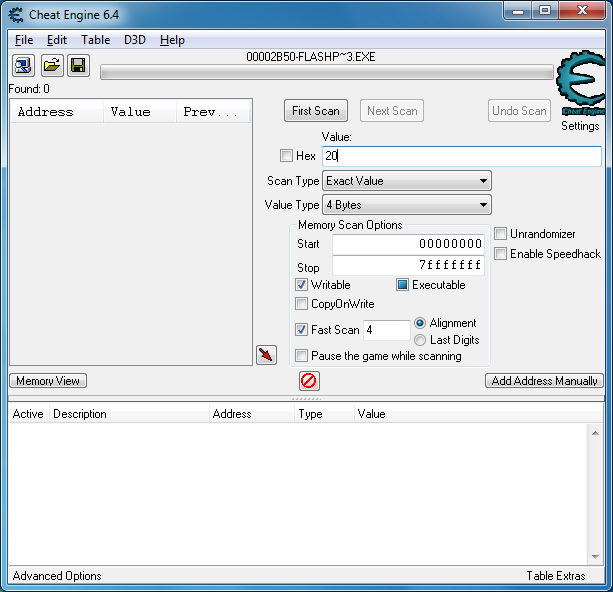Toggle the Hex checkbox
Image resolution: width=613 pixels, height=592 pixels.
286,156
